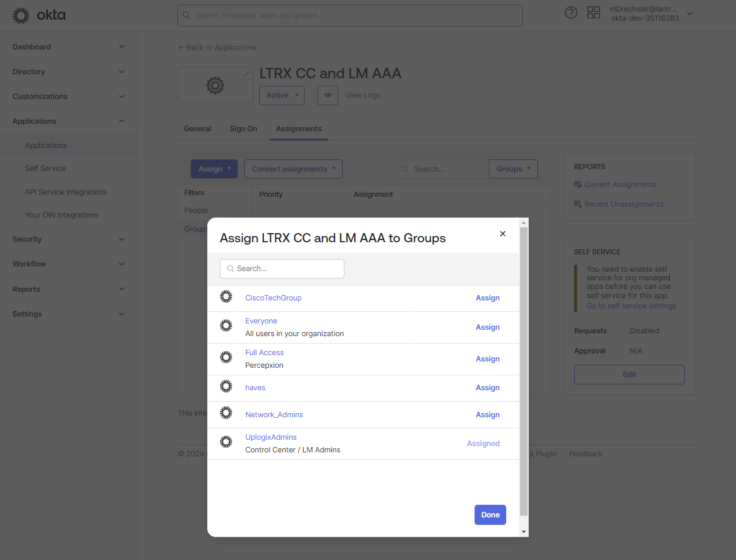Click the Current Assignments report icon
Image resolution: width=736 pixels, height=560 pixels.
click(x=578, y=185)
